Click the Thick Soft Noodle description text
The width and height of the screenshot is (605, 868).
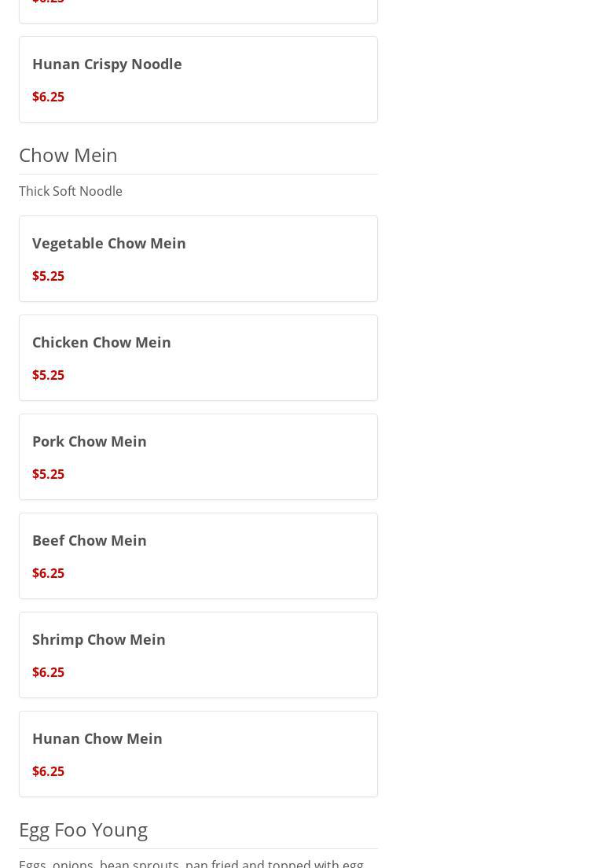pyautogui.click(x=71, y=191)
